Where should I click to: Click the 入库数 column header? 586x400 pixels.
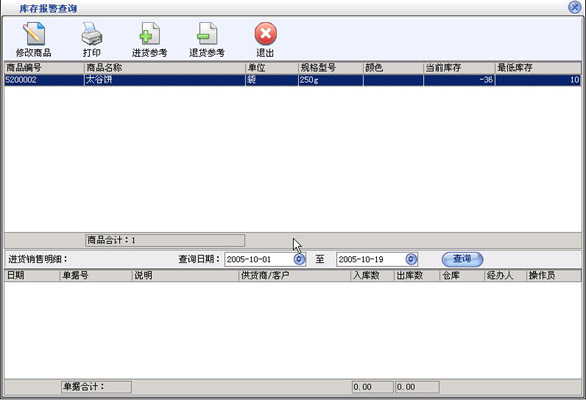coord(372,276)
